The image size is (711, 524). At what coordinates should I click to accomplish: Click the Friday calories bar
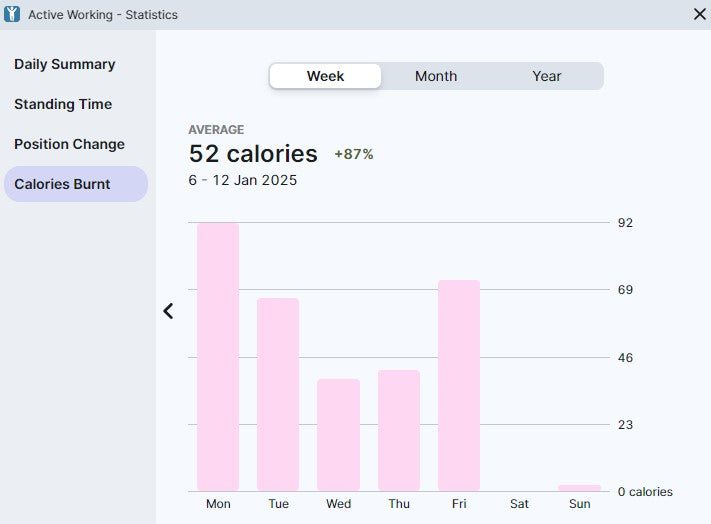click(459, 385)
